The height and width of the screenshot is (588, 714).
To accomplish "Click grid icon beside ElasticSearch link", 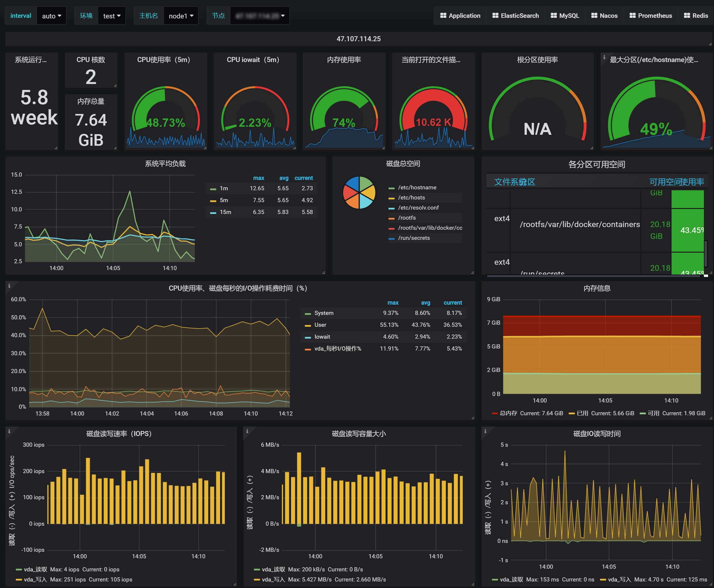I will (495, 15).
